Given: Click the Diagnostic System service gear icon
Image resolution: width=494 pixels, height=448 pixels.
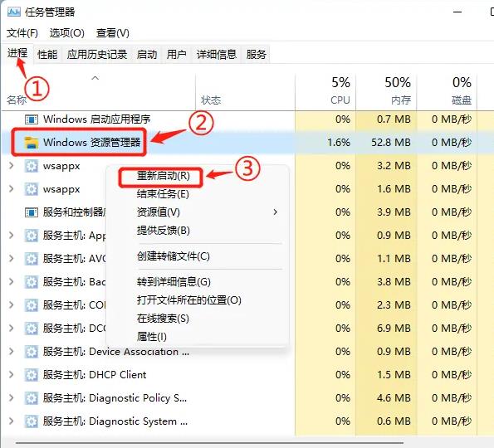Looking at the screenshot, I should click(x=32, y=421).
